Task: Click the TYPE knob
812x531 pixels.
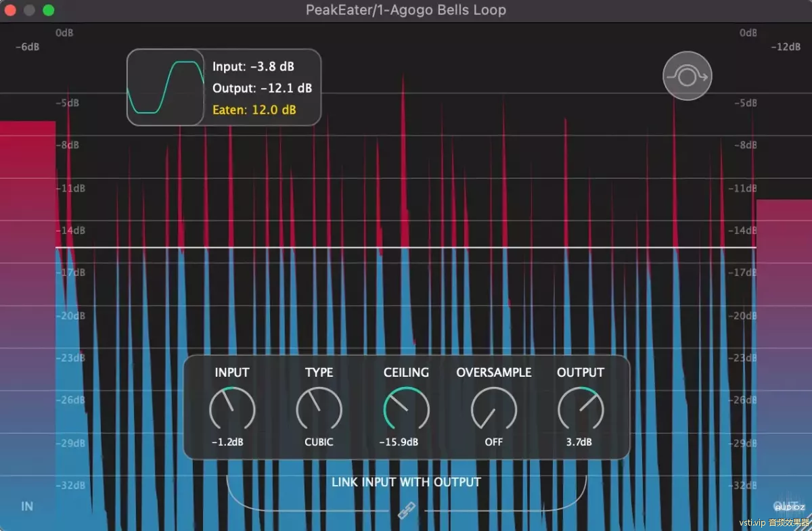Action: [x=319, y=409]
